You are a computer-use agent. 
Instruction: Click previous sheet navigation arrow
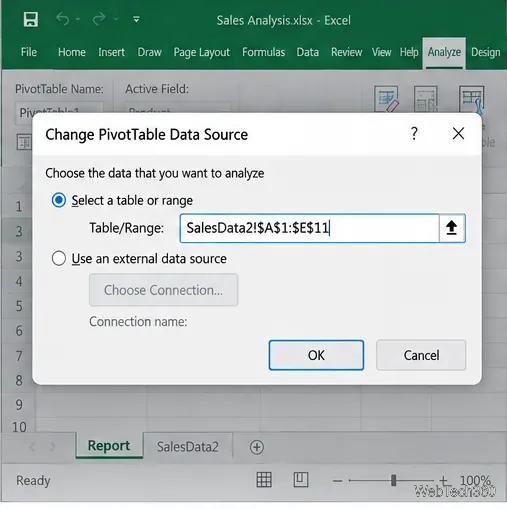32,446
